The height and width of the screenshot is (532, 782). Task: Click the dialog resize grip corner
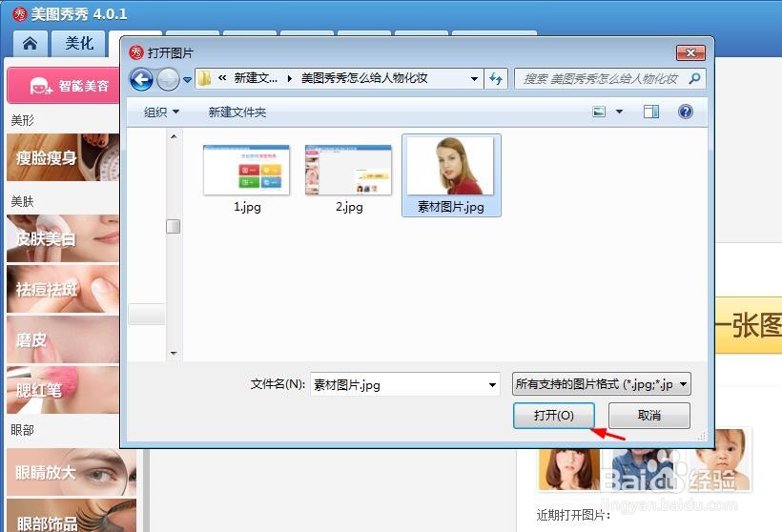point(702,436)
